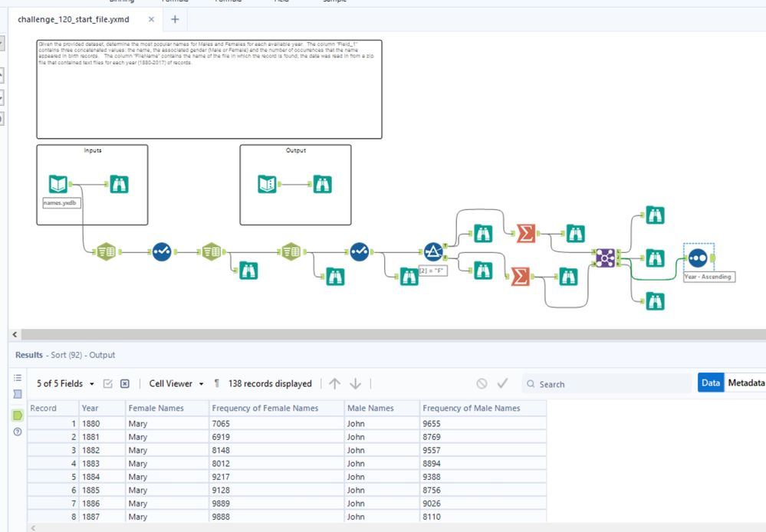Select the first blue Select tool
Viewport: 766px width, 532px height.
[162, 252]
